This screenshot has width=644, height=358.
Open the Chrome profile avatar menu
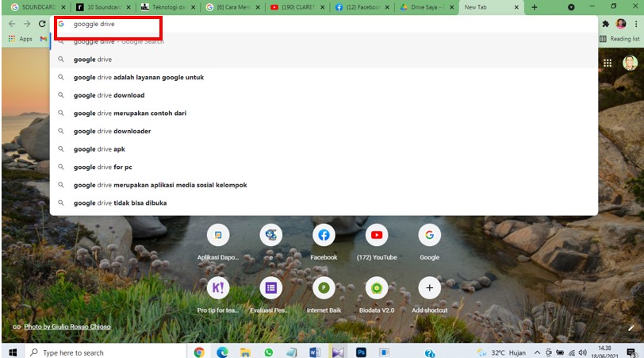(621, 24)
